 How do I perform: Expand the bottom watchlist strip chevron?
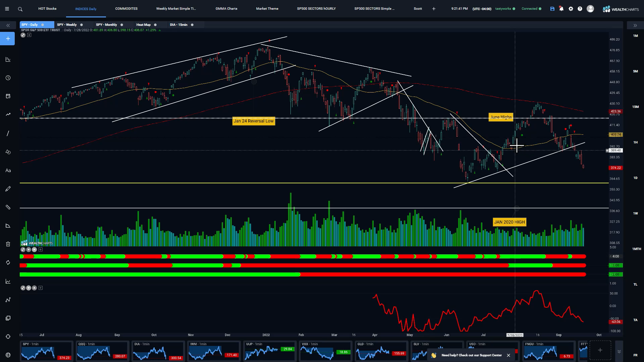(x=619, y=351)
